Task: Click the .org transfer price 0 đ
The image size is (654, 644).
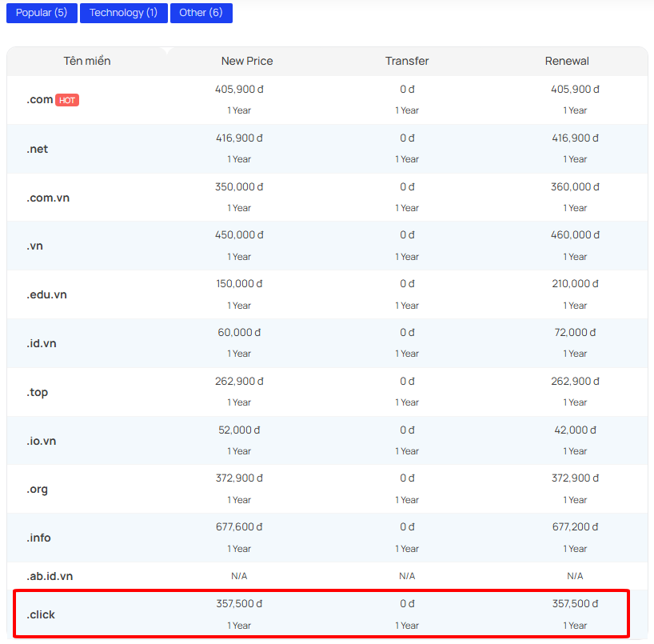Action: point(407,478)
